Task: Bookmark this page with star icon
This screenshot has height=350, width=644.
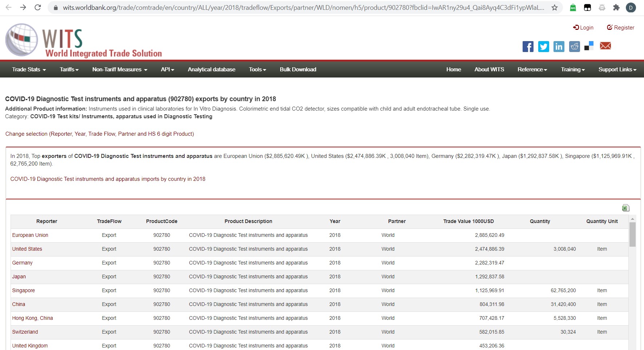Action: 554,8
